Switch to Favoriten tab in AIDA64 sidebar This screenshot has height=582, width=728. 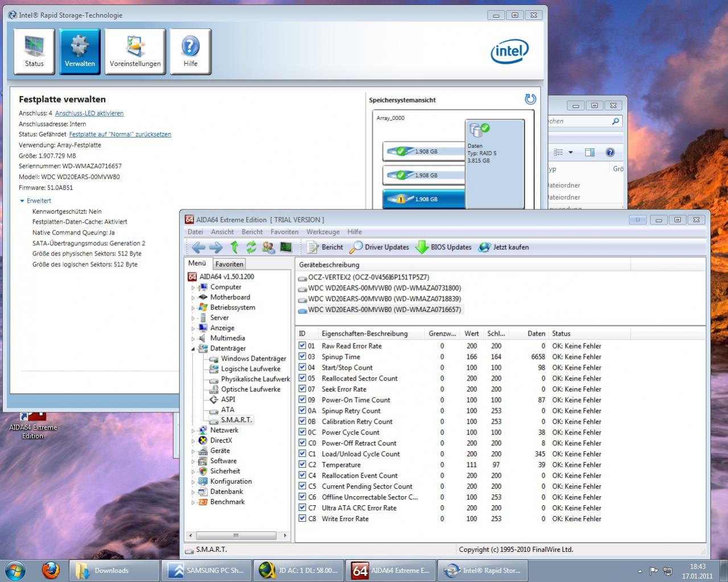pos(229,264)
